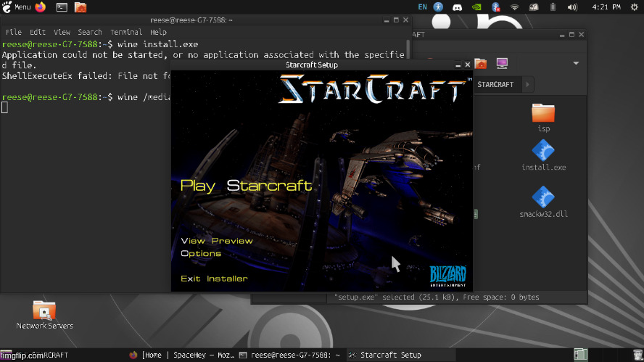The width and height of the screenshot is (644, 362).
Task: Click the Bluetooth tray icon
Action: [496, 7]
